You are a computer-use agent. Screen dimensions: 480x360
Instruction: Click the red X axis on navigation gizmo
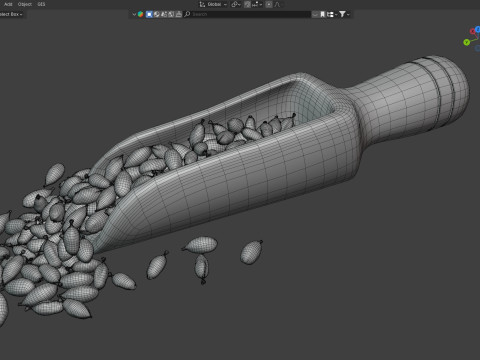tap(473, 31)
